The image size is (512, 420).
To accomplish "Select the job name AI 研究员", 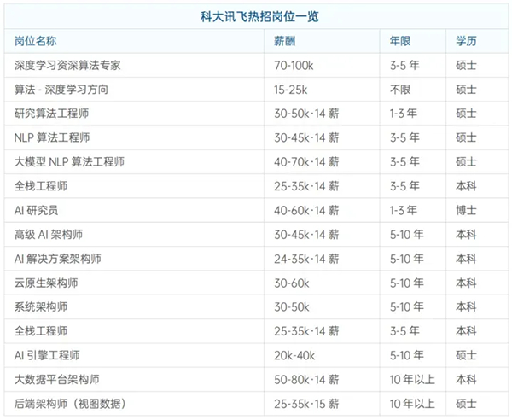I will (x=36, y=210).
